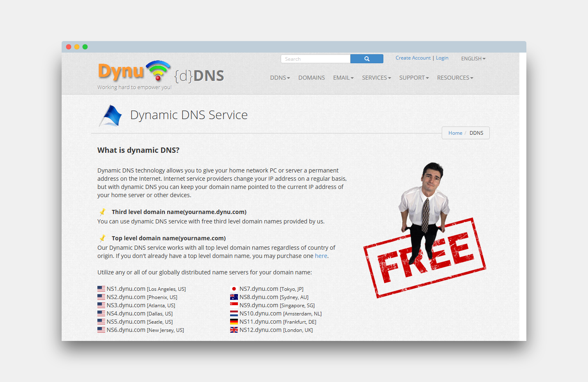Click NS9.dynu.com [Singapore, SG] text

coord(277,305)
